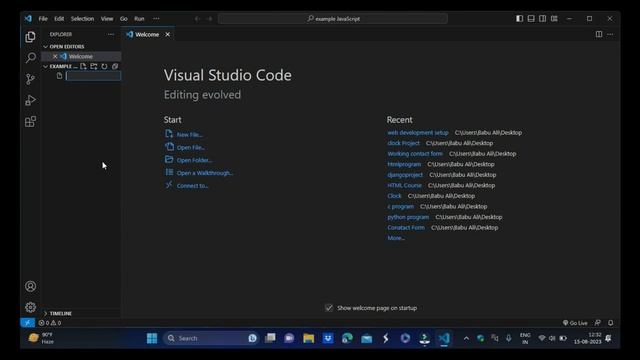Click the New File icon in EXAMPLE folder header
This screenshot has height=360, width=640.
tap(83, 66)
